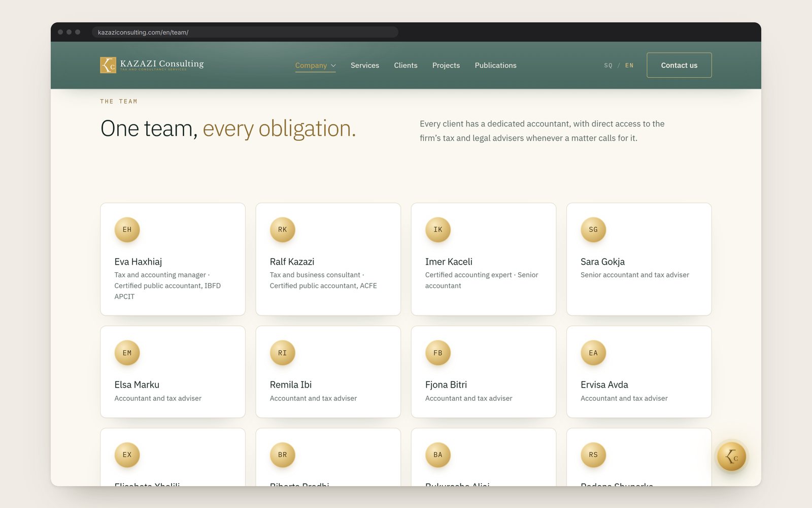Switch language to SQ
Viewport: 812px width, 508px height.
[608, 66]
